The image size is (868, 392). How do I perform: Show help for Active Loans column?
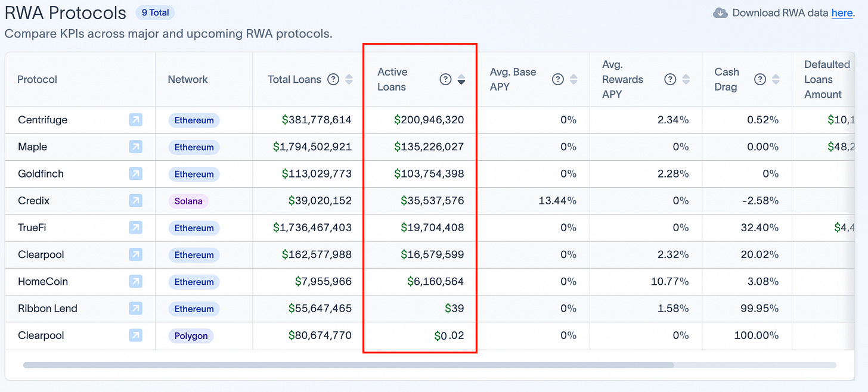point(445,79)
